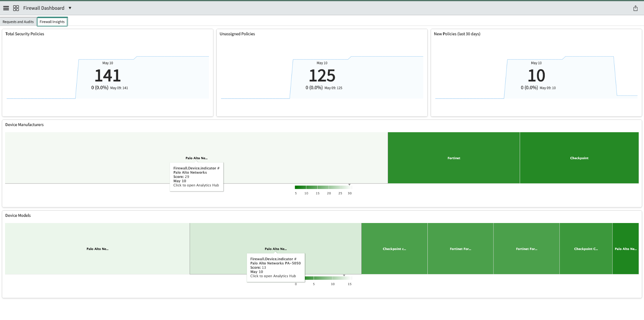The image size is (644, 320).
Task: Open the Checkpoint c... model tile
Action: pos(394,249)
